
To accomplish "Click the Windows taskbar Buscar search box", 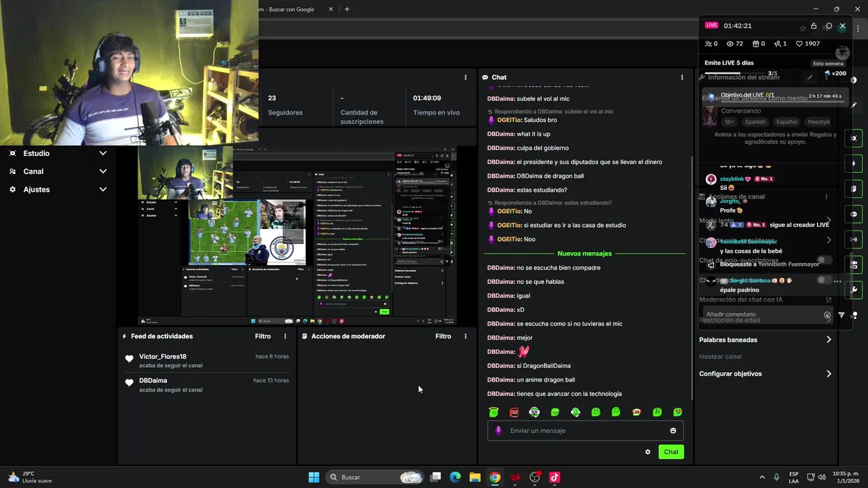I will click(374, 477).
